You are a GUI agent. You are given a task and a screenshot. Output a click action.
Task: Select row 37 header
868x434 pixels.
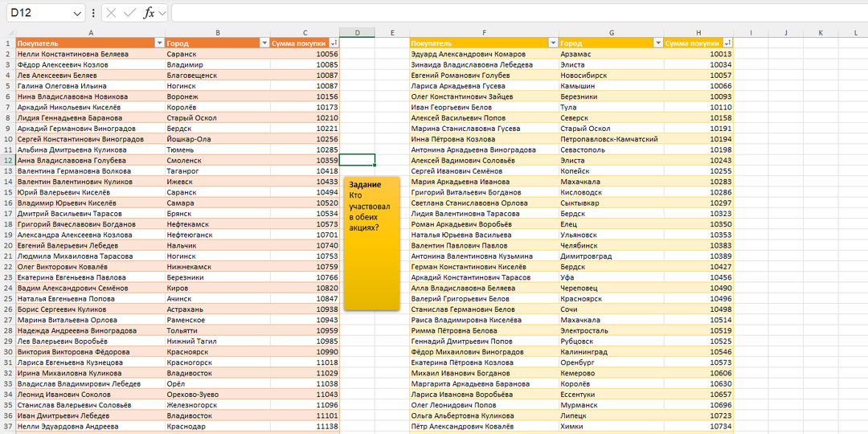coord(8,426)
